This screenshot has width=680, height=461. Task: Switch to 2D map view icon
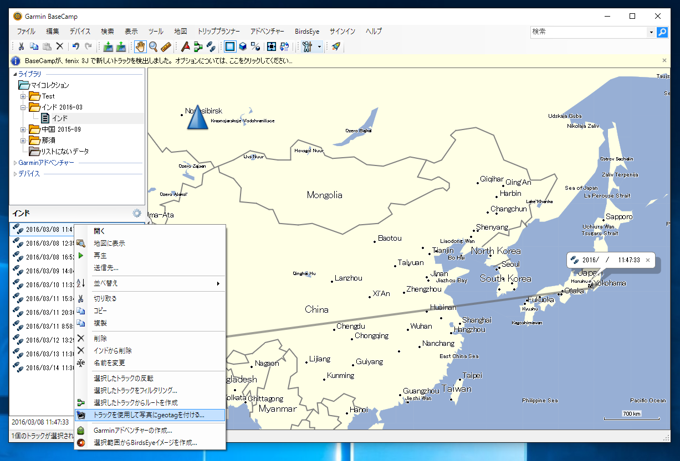pyautogui.click(x=230, y=46)
